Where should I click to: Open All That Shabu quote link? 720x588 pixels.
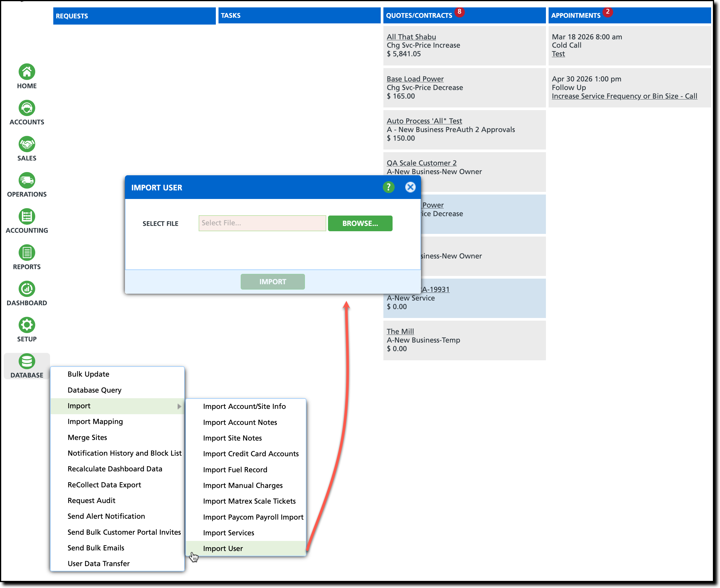[x=411, y=37]
